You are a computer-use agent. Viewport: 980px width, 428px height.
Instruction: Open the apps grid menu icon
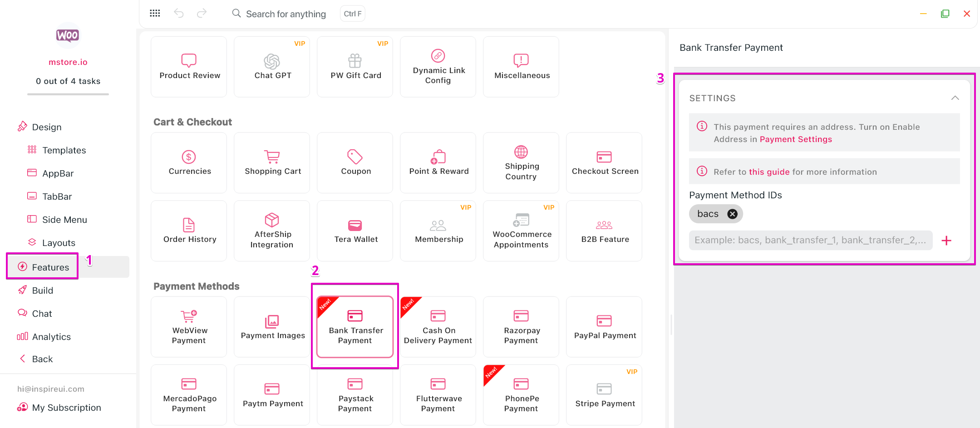tap(155, 14)
